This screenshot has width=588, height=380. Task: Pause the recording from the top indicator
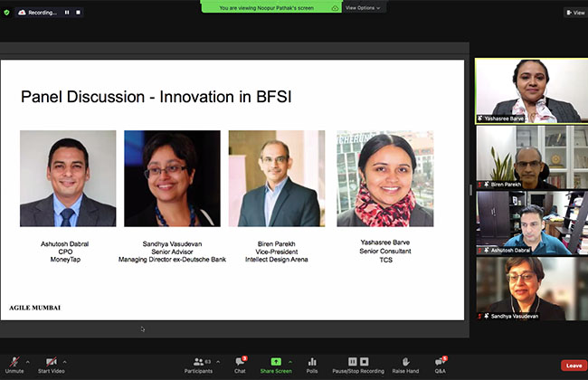pos(67,13)
